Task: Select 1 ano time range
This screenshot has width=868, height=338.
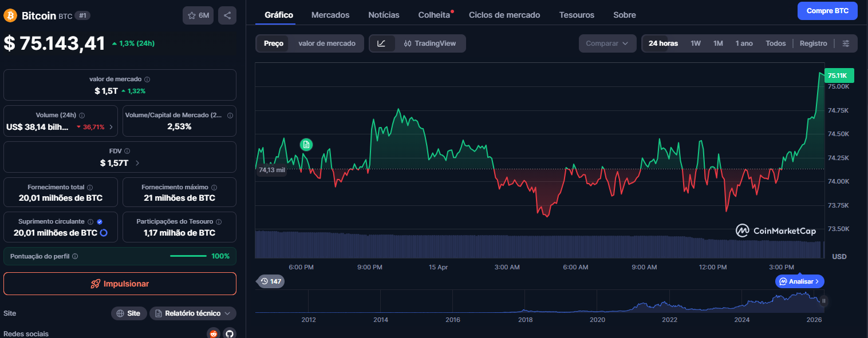Action: tap(744, 43)
